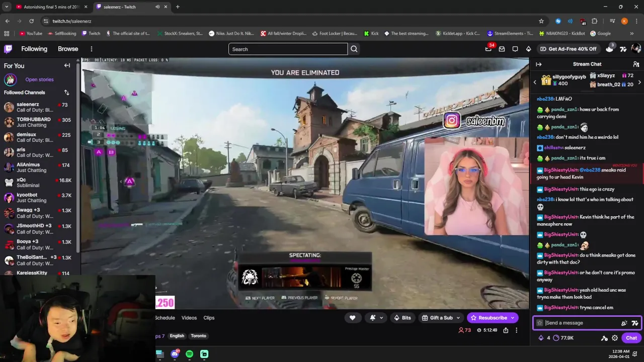Click the purple Chat send button

pyautogui.click(x=631, y=338)
